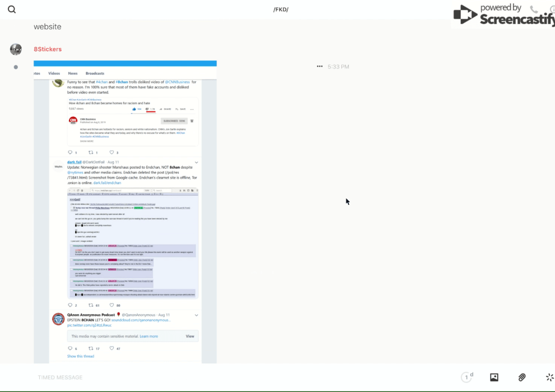This screenshot has width=555, height=392.
Task: Open search with the magnifier icon
Action: point(12,10)
